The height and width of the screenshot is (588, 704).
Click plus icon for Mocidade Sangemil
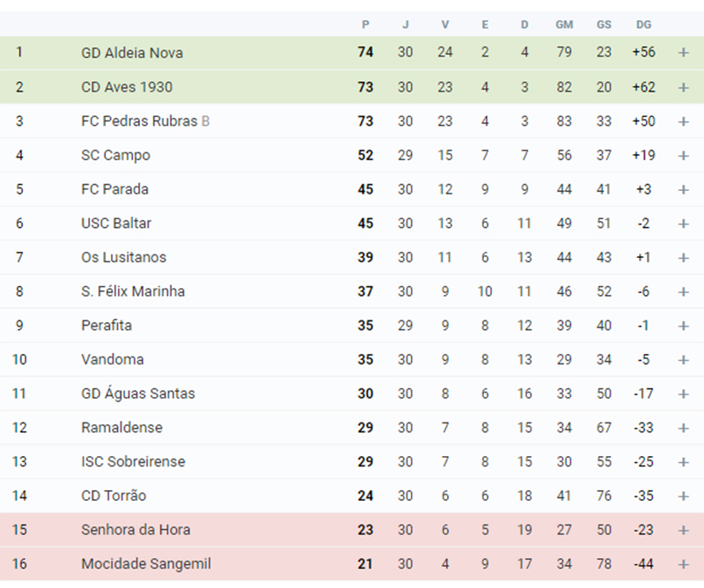683,564
